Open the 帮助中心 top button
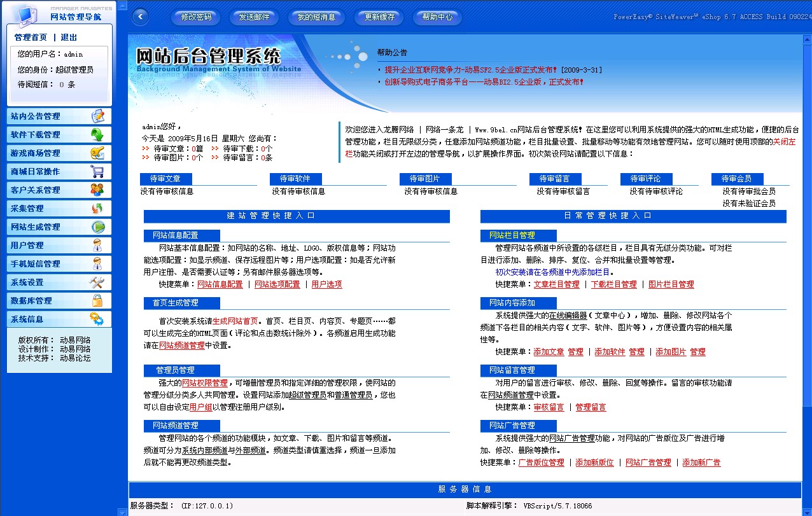The image size is (812, 516). [x=437, y=17]
